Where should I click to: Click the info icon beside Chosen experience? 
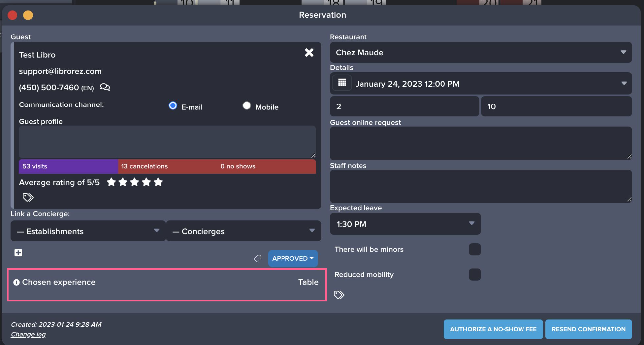16,282
